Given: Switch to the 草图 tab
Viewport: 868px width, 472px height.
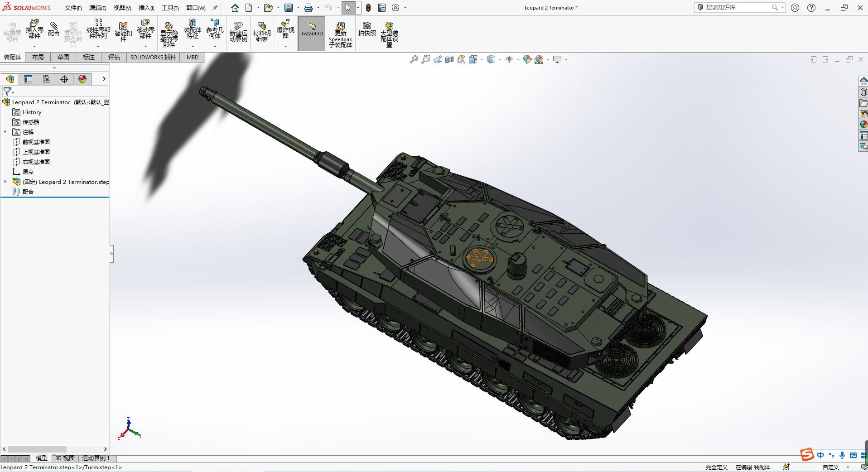Looking at the screenshot, I should pyautogui.click(x=63, y=57).
